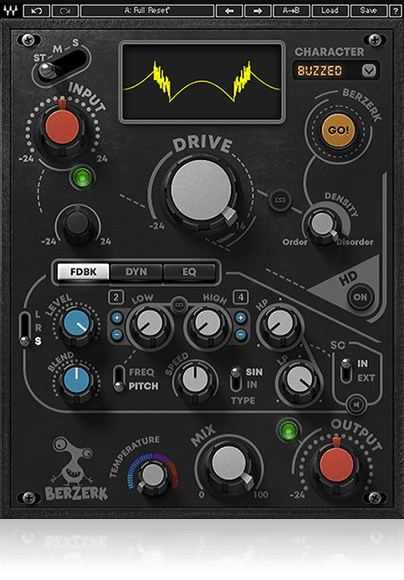
Task: Click the red Input knob
Action: pos(62,128)
